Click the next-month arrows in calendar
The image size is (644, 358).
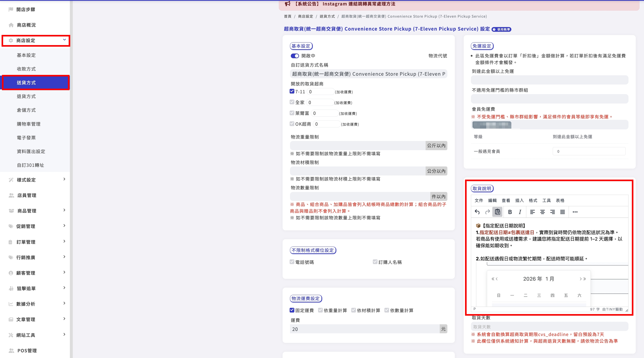click(583, 279)
